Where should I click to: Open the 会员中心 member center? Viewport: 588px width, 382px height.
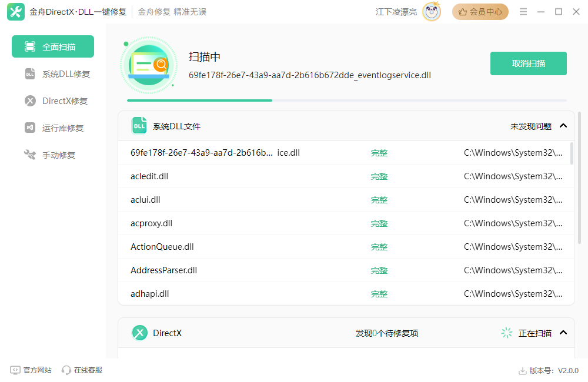[x=480, y=11]
